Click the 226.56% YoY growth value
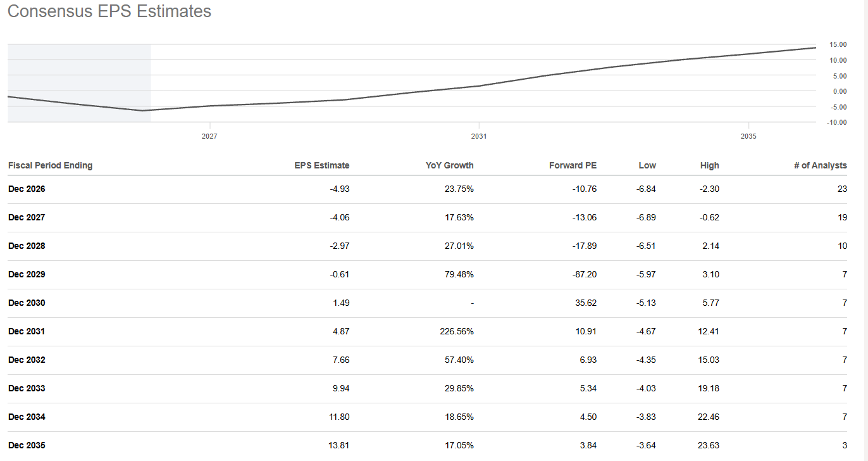 (458, 331)
